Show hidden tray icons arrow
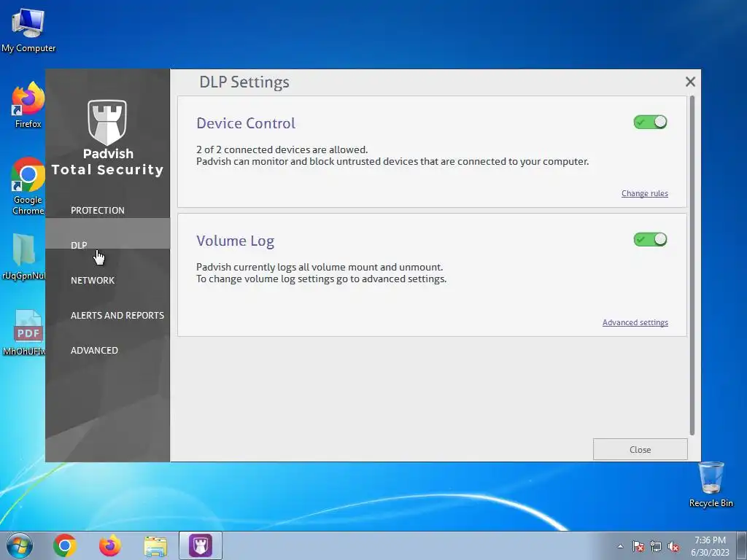The height and width of the screenshot is (560, 747). click(x=620, y=546)
